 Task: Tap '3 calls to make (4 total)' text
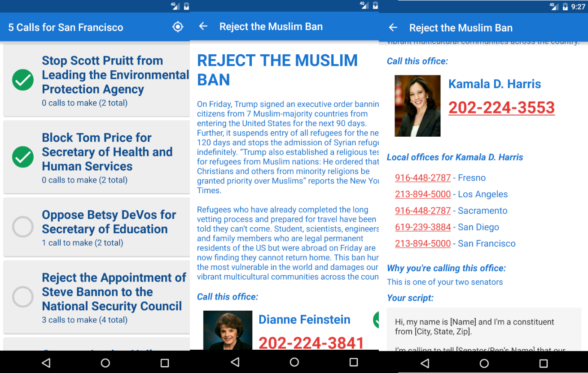click(x=85, y=320)
